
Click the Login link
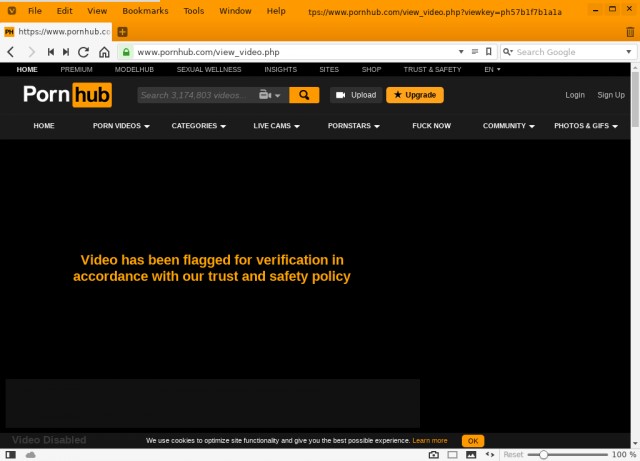(x=575, y=95)
